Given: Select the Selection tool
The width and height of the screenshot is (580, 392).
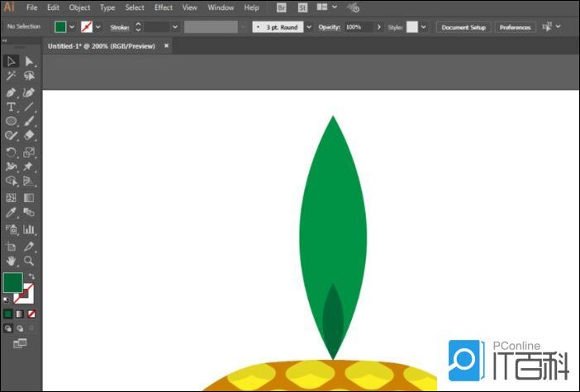Looking at the screenshot, I should pos(11,61).
